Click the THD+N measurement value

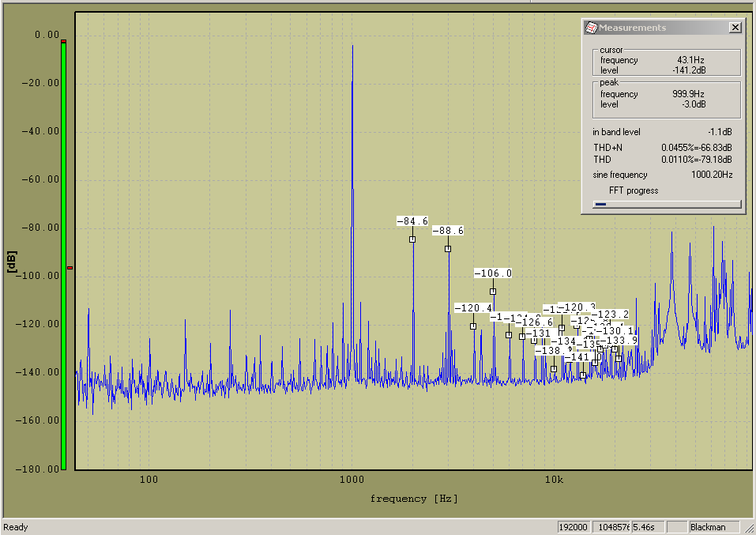696,147
